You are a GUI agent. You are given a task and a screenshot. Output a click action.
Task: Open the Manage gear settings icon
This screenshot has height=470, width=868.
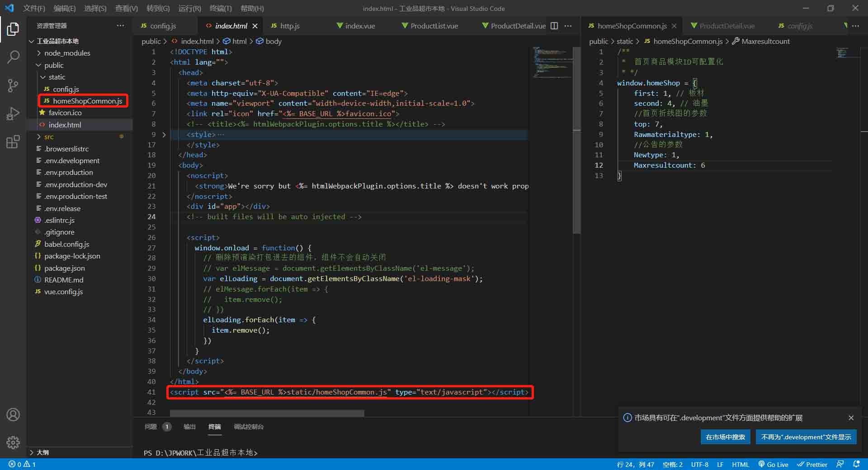coord(13,442)
